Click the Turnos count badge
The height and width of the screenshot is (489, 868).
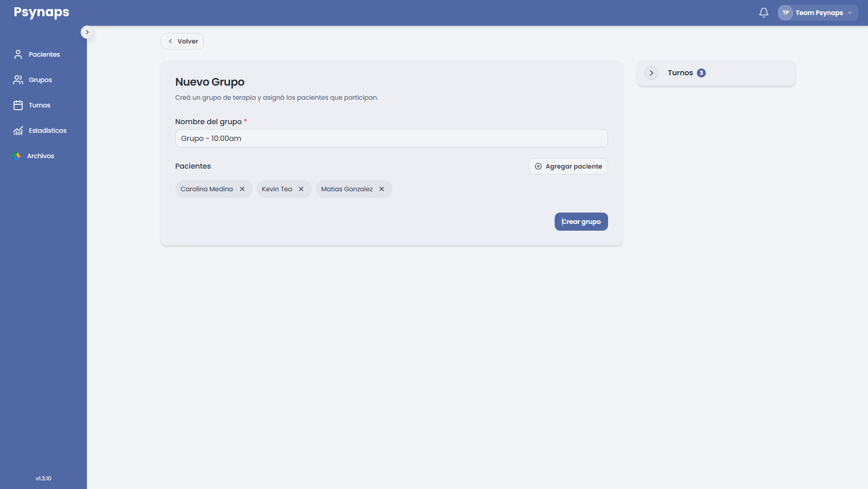point(701,73)
